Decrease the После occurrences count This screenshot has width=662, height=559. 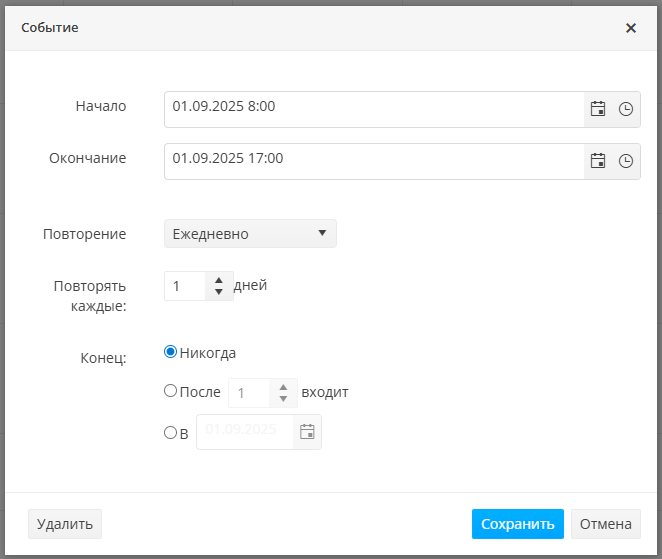coord(284,399)
